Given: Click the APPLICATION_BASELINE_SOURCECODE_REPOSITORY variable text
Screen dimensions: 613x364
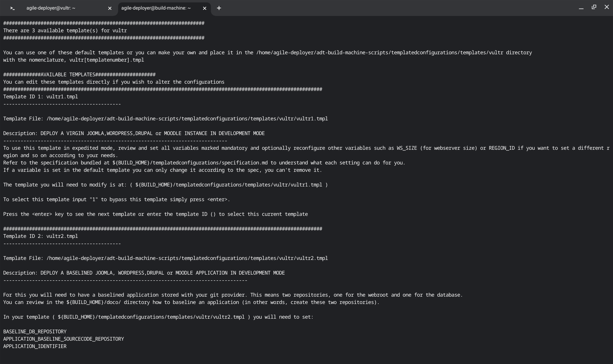Looking at the screenshot, I should tap(64, 339).
